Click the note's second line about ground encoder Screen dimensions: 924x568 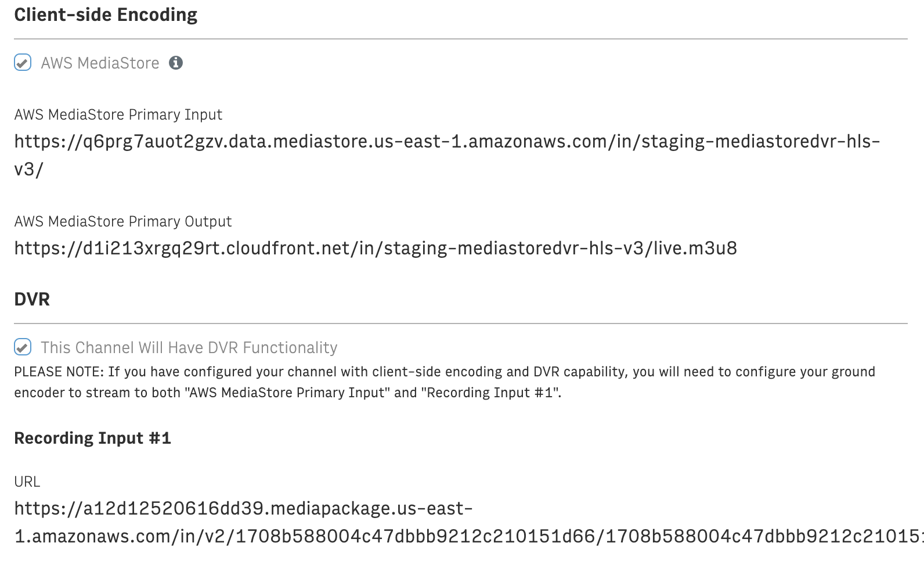point(288,393)
